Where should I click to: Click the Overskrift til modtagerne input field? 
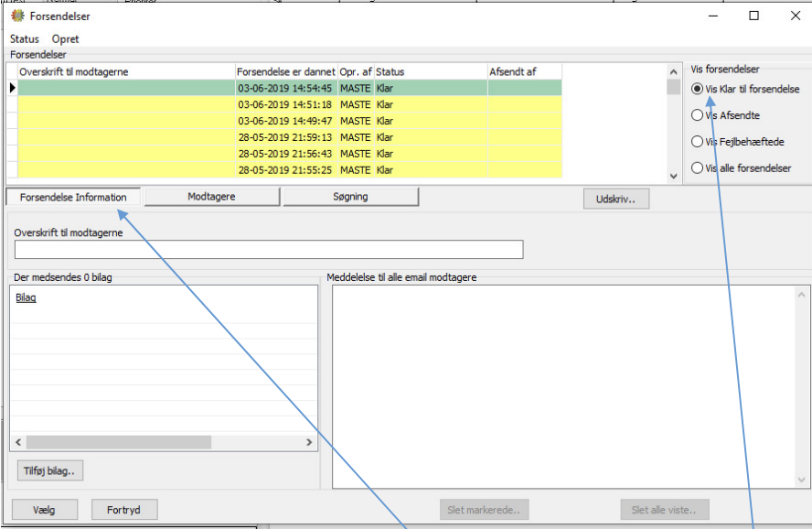pyautogui.click(x=269, y=249)
